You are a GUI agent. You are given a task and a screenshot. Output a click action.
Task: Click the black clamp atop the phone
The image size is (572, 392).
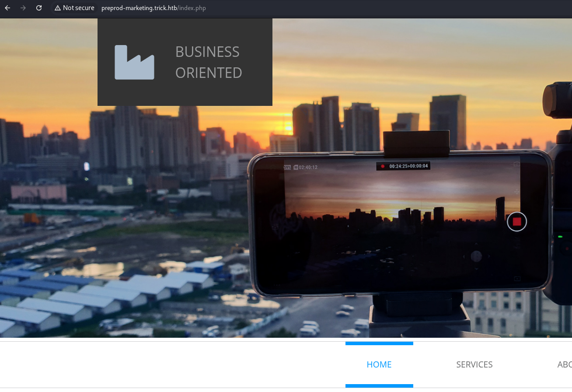coord(416,143)
